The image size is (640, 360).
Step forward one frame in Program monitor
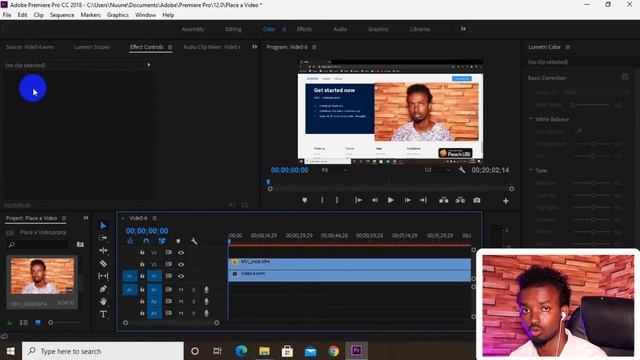click(407, 200)
